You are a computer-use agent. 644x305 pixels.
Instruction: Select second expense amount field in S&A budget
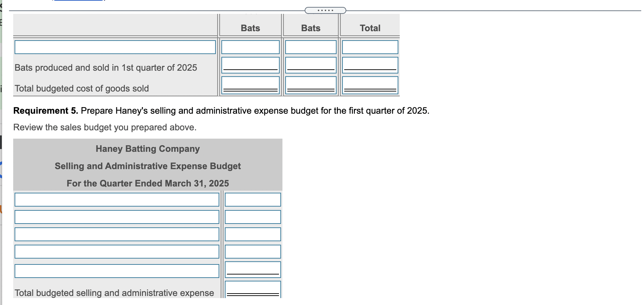[x=253, y=217]
